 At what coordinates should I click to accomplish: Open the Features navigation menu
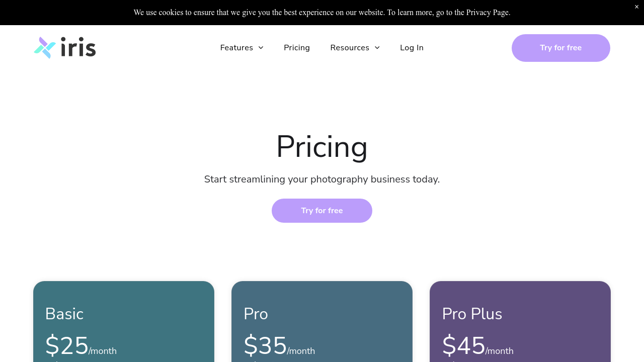tap(236, 48)
